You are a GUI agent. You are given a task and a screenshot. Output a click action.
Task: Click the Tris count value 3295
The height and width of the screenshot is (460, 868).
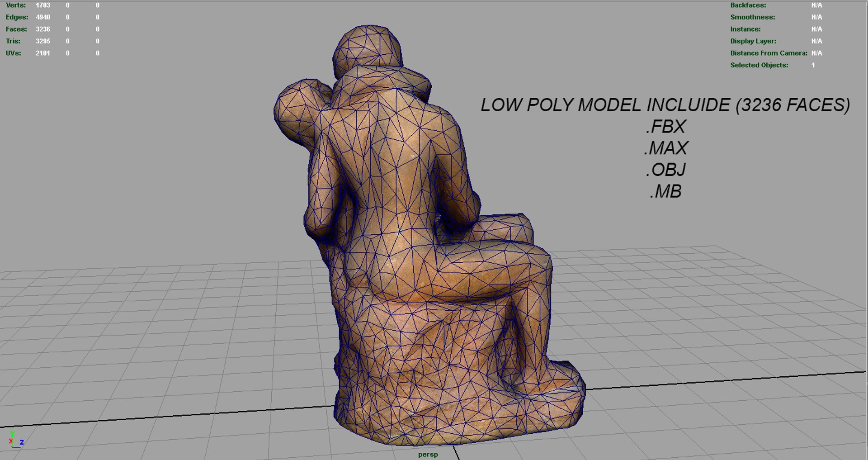coord(43,41)
